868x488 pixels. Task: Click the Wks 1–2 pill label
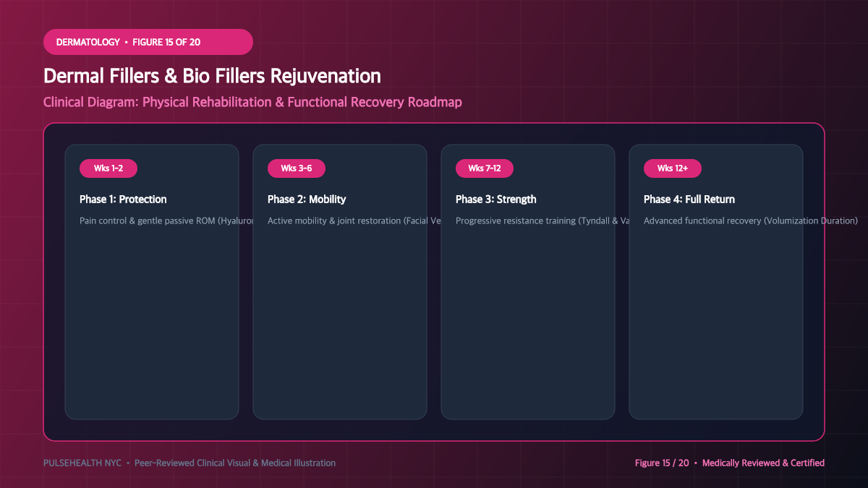(x=109, y=168)
